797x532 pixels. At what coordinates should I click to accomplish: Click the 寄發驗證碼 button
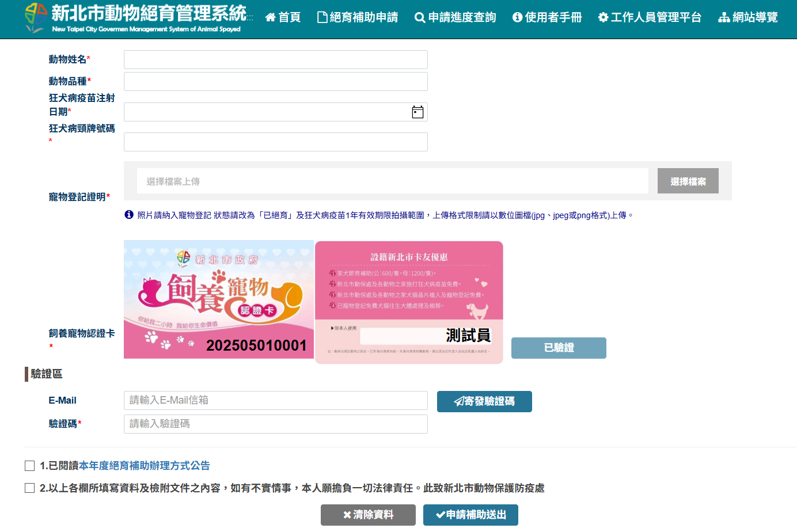[484, 401]
